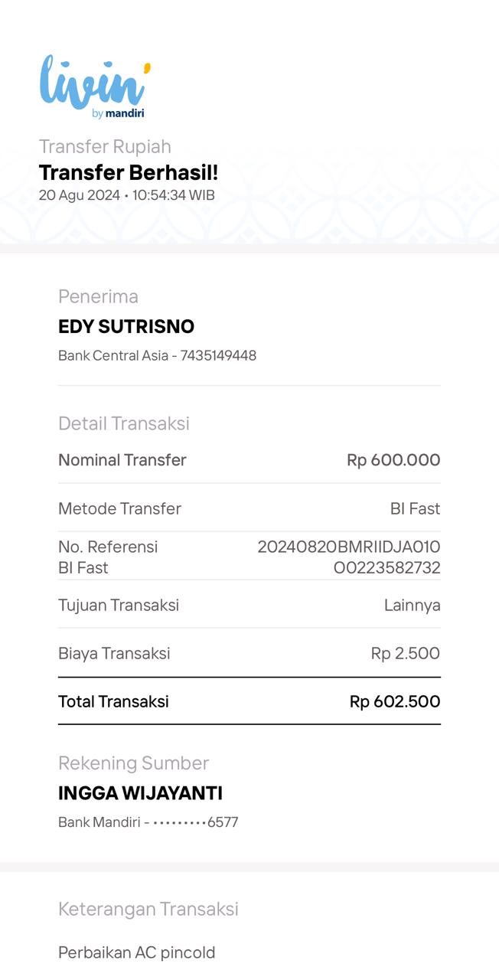499x980 pixels.
Task: Click source account name INGGA WIJAYANTI
Action: [x=140, y=793]
